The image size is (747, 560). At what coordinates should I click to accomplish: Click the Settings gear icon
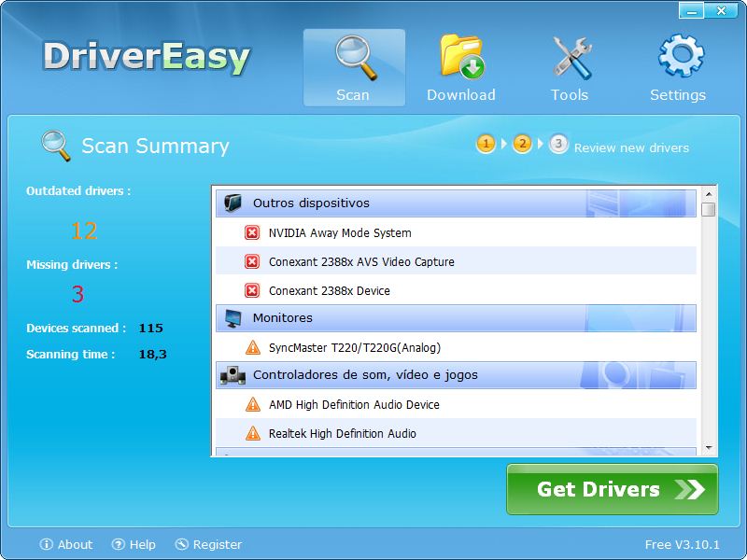679,54
